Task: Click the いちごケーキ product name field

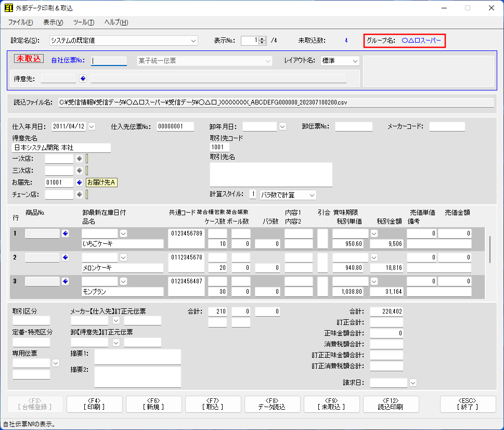Action: click(122, 244)
